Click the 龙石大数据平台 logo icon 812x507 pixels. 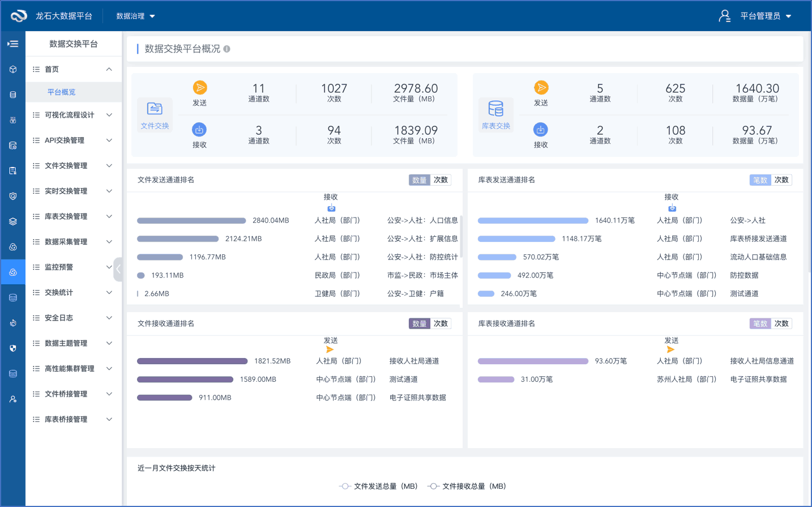pos(19,16)
